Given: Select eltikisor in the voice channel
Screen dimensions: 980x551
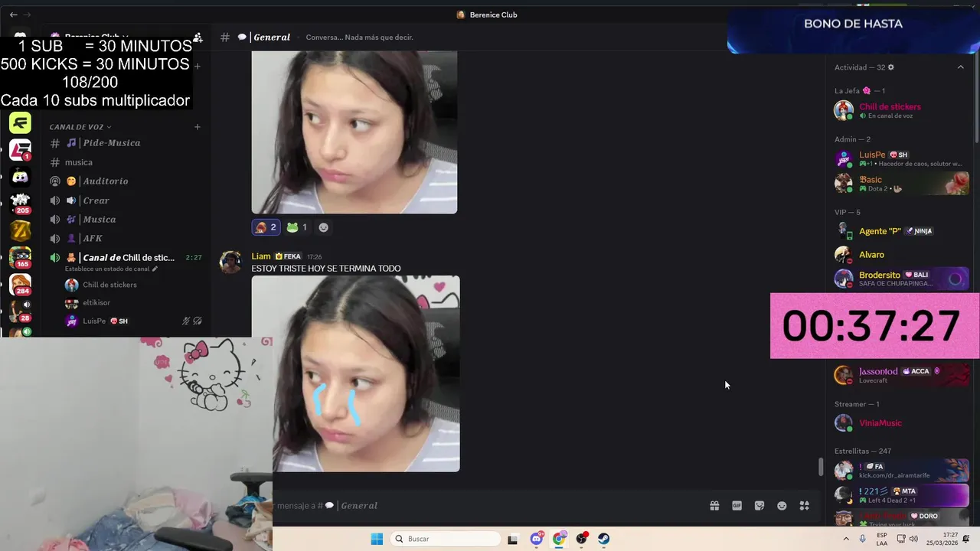Looking at the screenshot, I should point(96,303).
